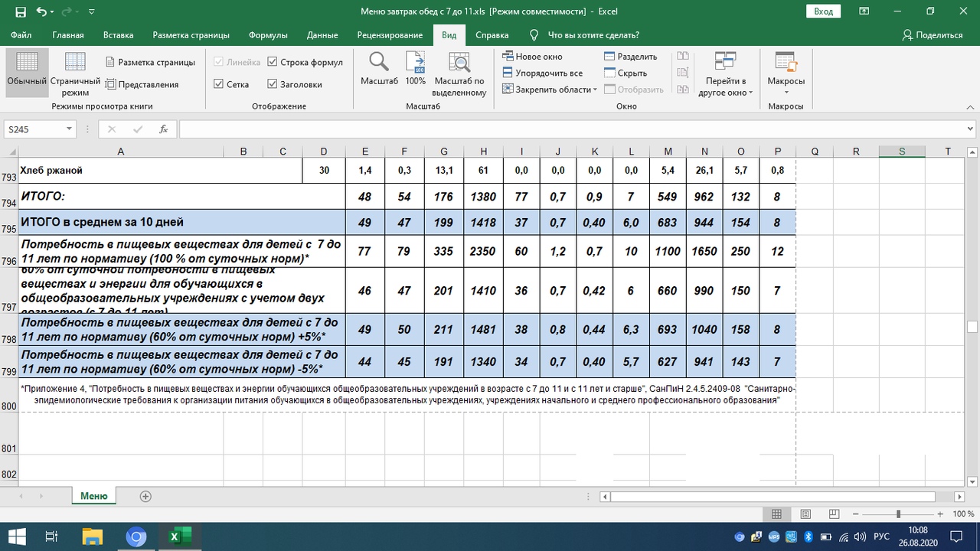The height and width of the screenshot is (551, 980).
Task: Open the Zoom (Масштаб) dialog
Action: [x=379, y=70]
